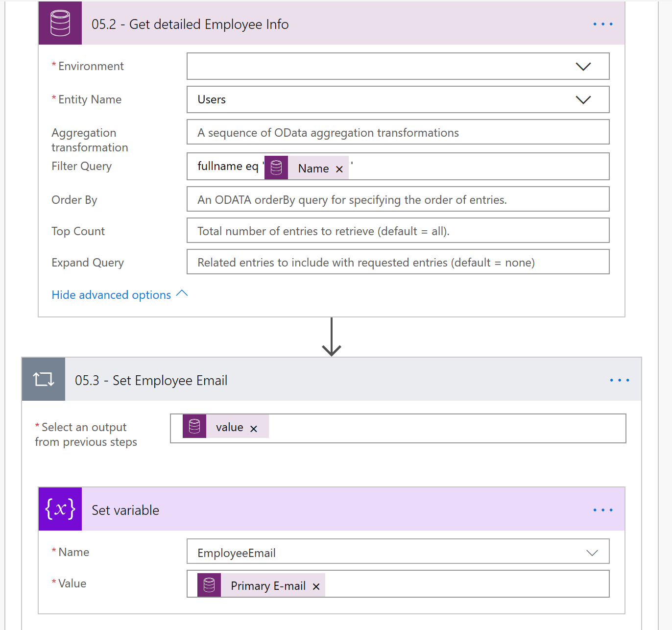672x630 pixels.
Task: Select the Primary E-mail dynamic content token
Action: pos(267,586)
